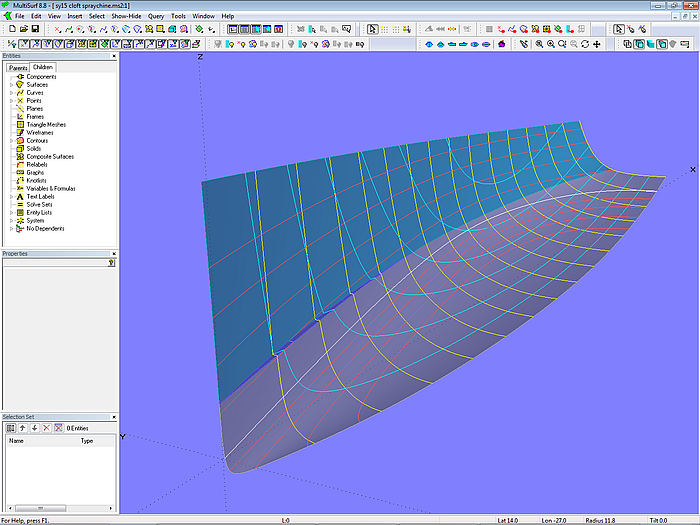Expand the Contours tree node
This screenshot has height=525, width=700.
[11, 141]
